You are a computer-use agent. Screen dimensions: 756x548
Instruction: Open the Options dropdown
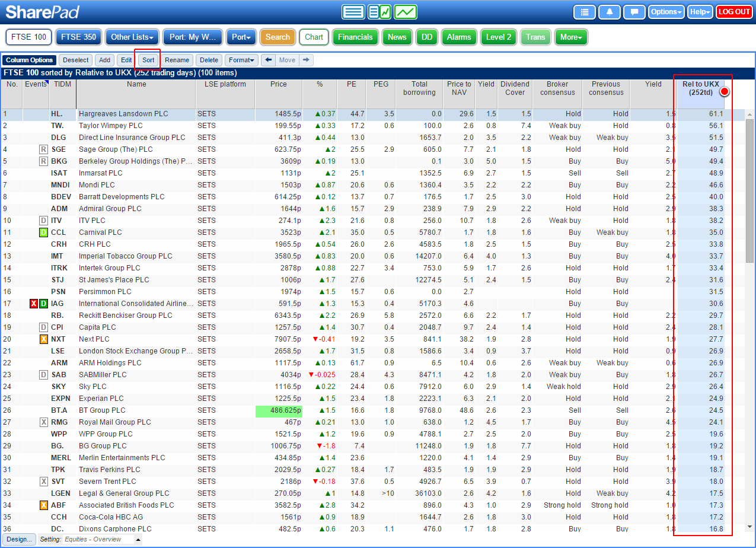[x=666, y=12]
